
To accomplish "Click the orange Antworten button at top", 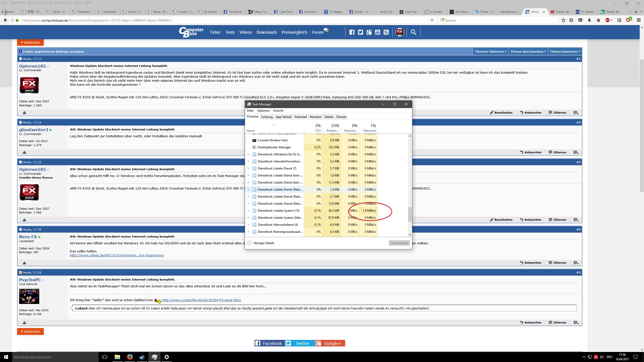I will click(x=30, y=42).
